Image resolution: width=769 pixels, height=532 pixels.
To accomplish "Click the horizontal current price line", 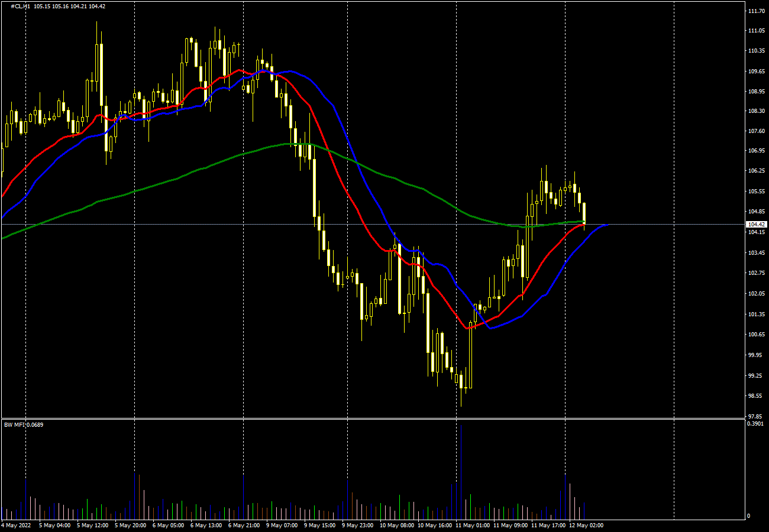I will coord(651,224).
